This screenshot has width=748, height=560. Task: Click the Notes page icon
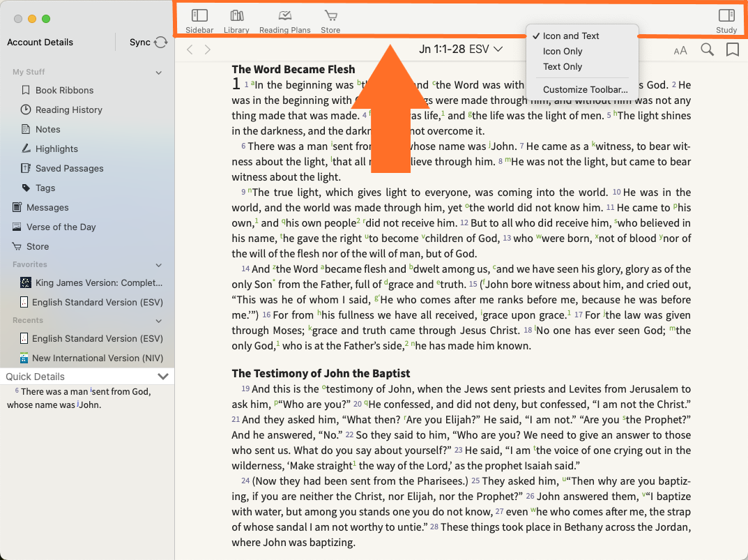point(26,130)
